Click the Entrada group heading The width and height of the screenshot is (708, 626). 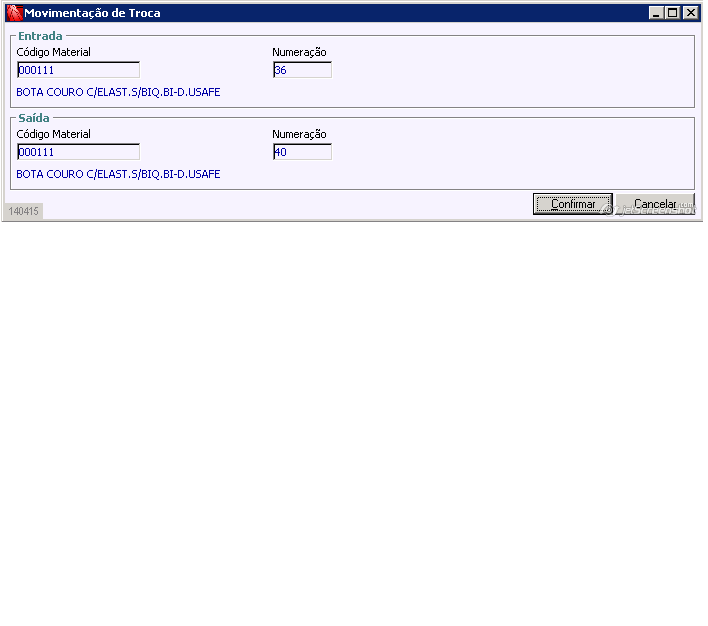[x=40, y=36]
